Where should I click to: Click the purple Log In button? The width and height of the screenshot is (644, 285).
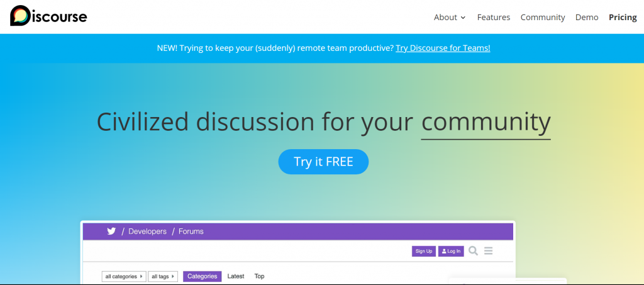click(x=451, y=251)
